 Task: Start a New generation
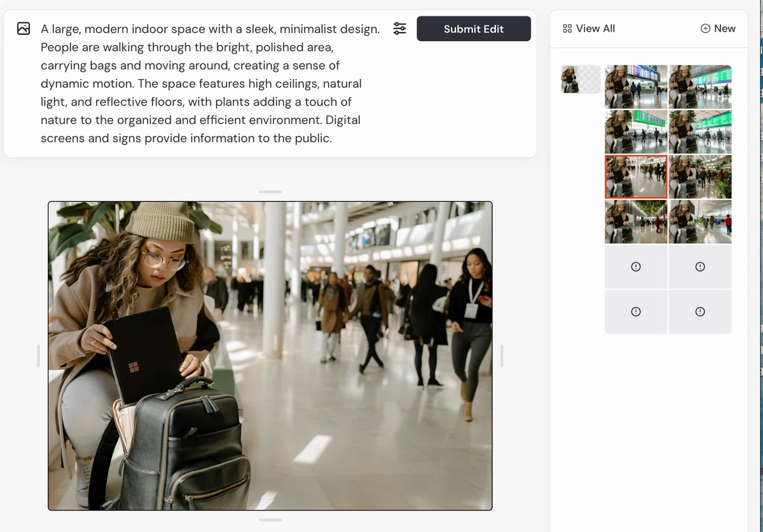[718, 29]
